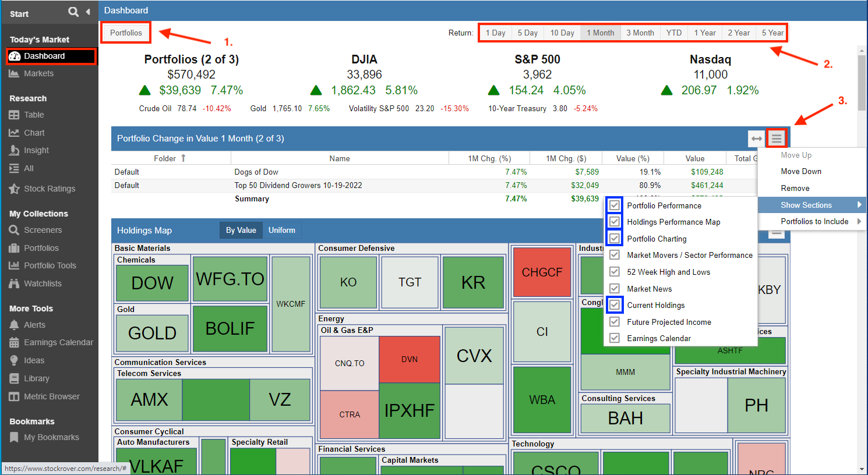The height and width of the screenshot is (475, 868).
Task: Switch Holdings Map to By Value
Action: 241,230
